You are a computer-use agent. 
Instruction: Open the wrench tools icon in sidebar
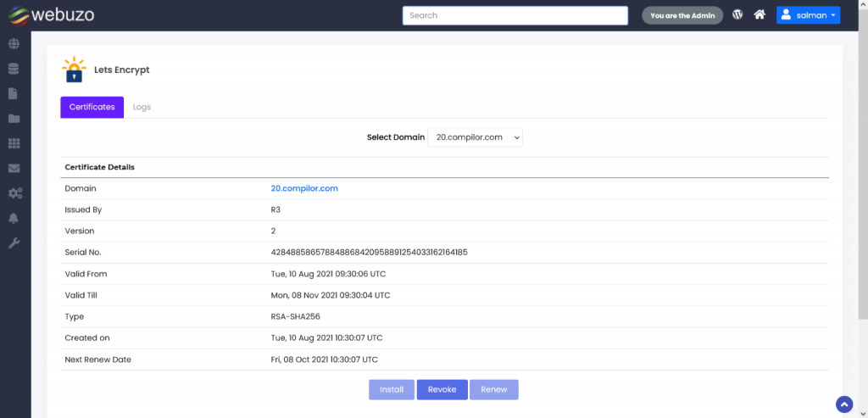[14, 243]
